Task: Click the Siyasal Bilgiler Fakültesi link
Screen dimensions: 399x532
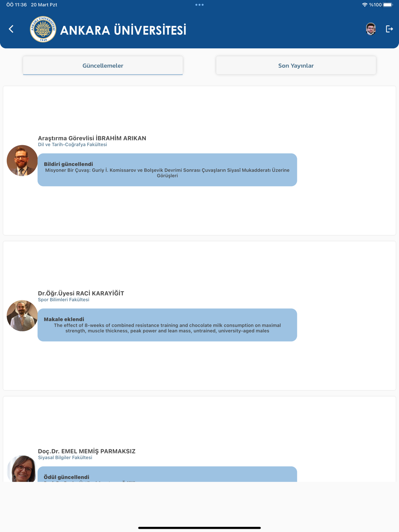Action: (x=65, y=457)
